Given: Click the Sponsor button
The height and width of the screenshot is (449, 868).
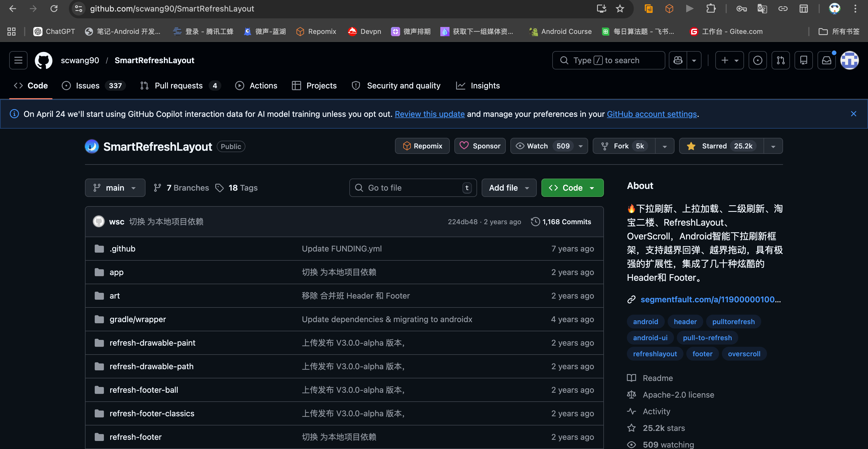Looking at the screenshot, I should (x=480, y=146).
